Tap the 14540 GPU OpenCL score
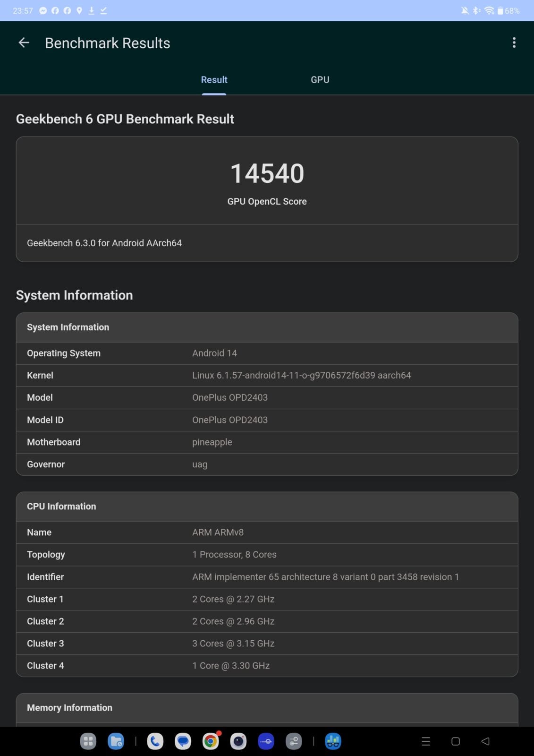This screenshot has width=534, height=756. [267, 173]
